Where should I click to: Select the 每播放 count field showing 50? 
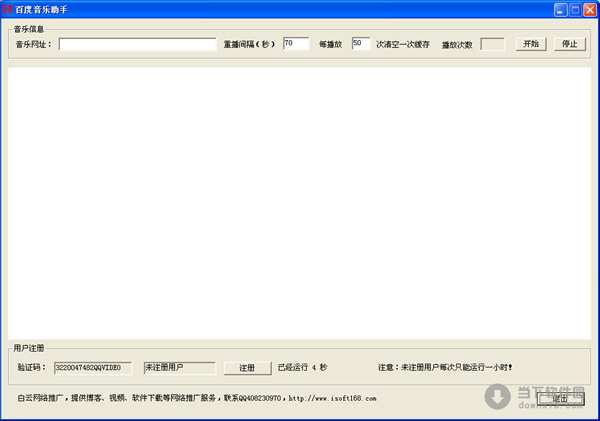click(x=361, y=44)
